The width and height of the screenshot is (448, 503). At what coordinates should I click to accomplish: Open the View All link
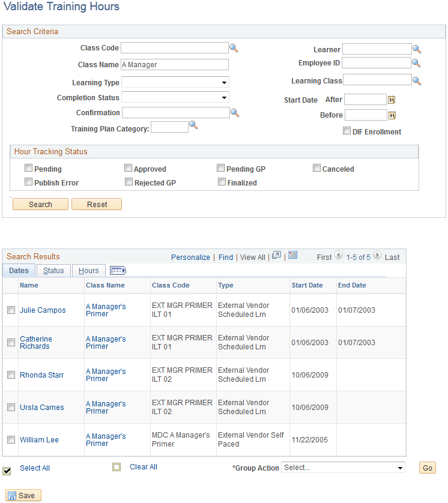point(252,257)
